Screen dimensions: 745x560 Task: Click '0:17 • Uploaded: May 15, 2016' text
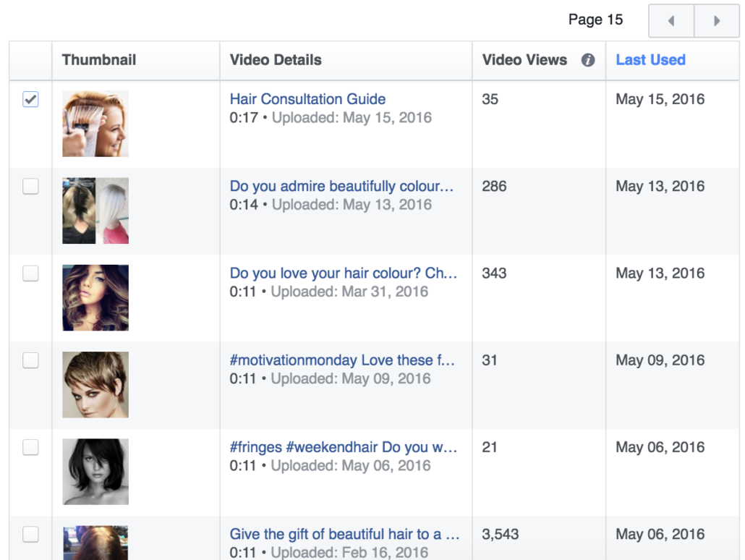[331, 117]
